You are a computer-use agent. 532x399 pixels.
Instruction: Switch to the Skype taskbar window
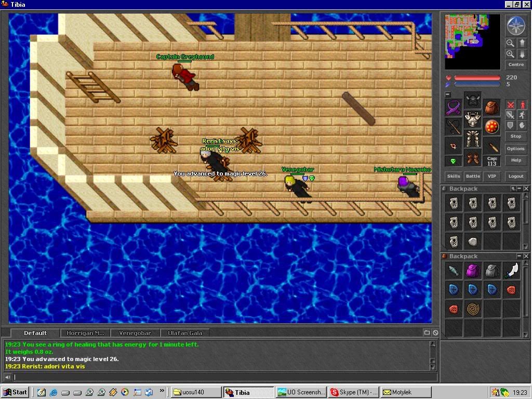pyautogui.click(x=354, y=392)
